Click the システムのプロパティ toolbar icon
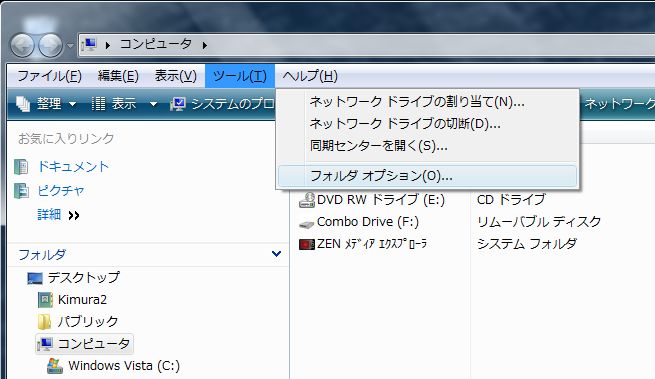655x379 pixels. (178, 104)
